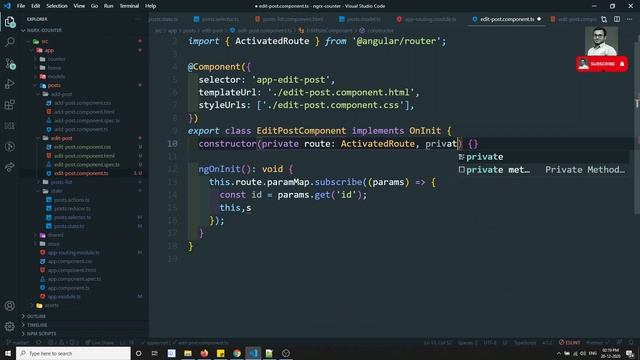Click the ESLint status bar item
This screenshot has width=640, height=360.
tap(570, 342)
